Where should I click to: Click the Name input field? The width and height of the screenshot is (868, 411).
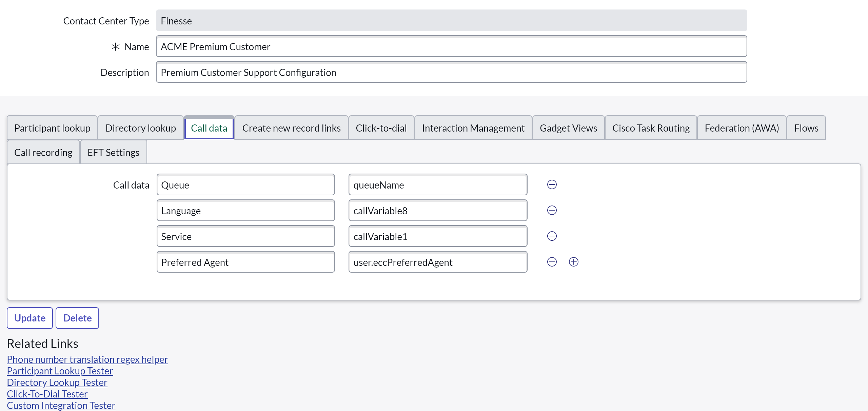point(451,46)
